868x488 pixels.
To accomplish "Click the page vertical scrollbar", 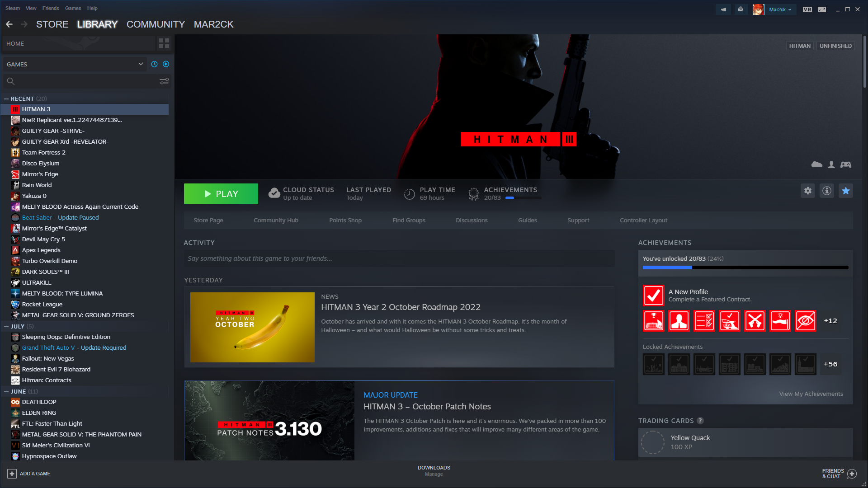I will [864, 61].
